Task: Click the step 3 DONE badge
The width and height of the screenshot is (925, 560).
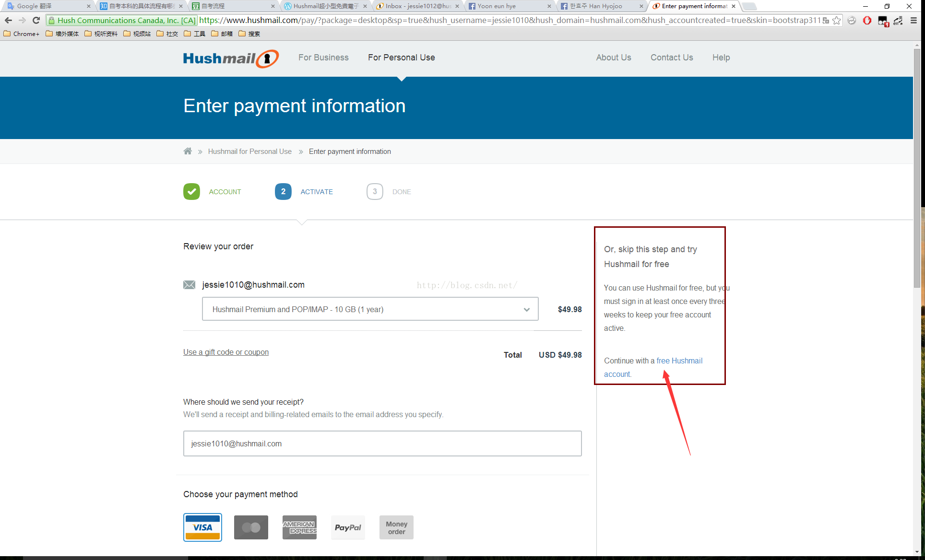Action: pyautogui.click(x=375, y=191)
